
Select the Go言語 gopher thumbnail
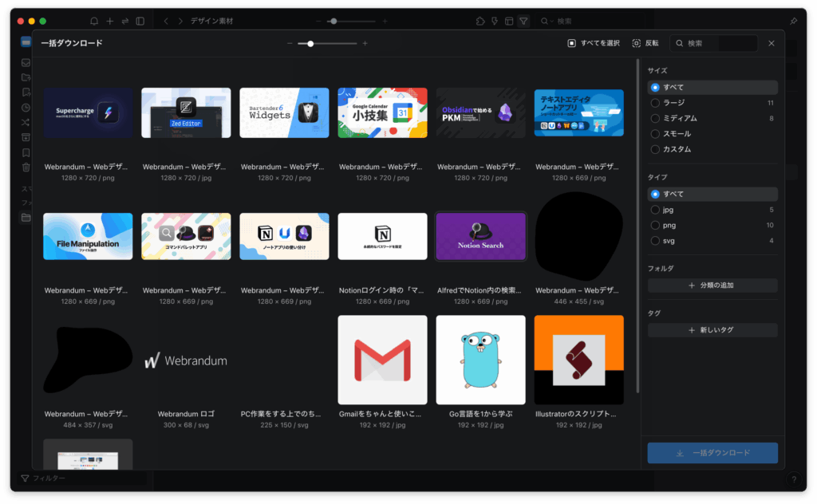point(480,360)
